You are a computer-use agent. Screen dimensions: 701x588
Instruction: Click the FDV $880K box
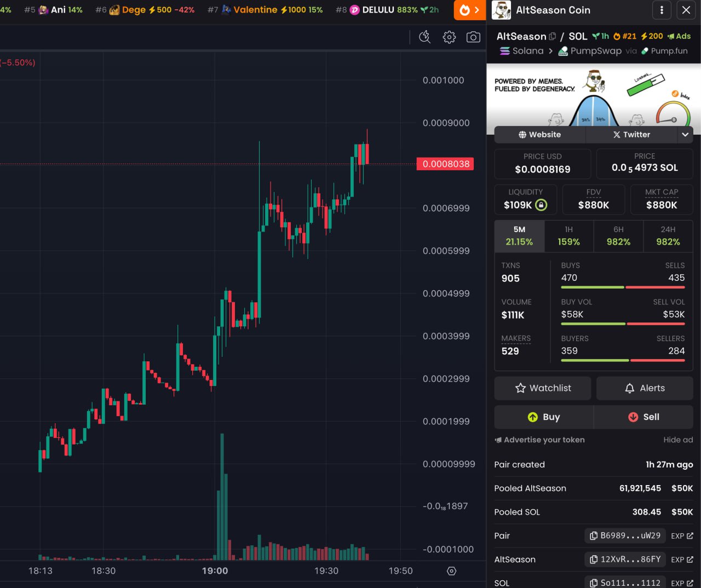point(594,199)
